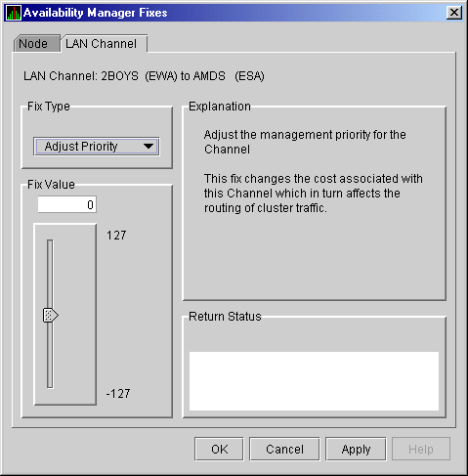Viewport: 468px width, 476px height.
Task: Open the Adjust Priority fix type dropdown
Action: (97, 147)
